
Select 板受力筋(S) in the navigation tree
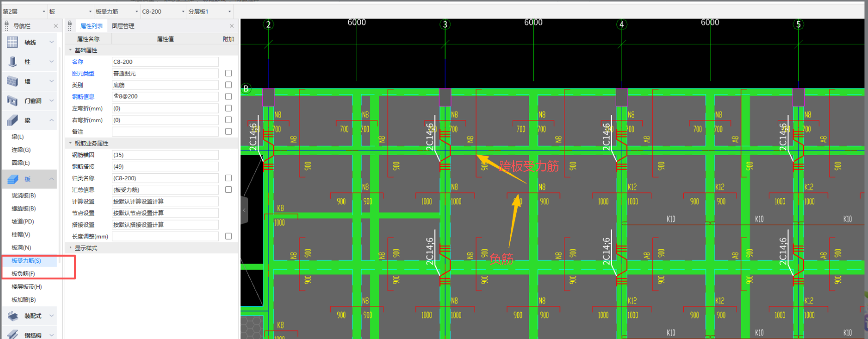(26, 261)
